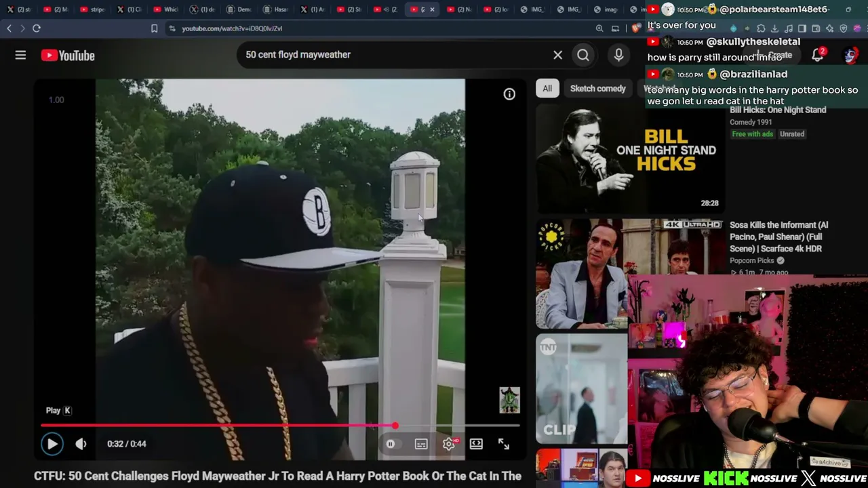Seek using the red video progress bar
The height and width of the screenshot is (488, 868).
point(280,426)
